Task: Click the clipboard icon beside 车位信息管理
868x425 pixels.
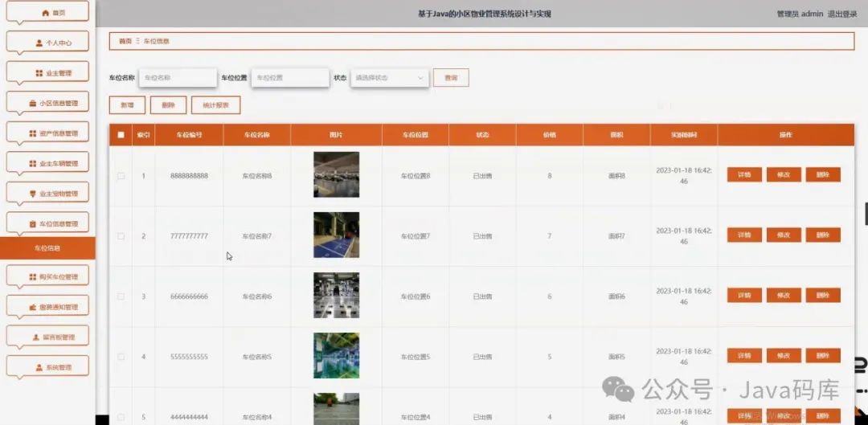Action: pos(33,224)
